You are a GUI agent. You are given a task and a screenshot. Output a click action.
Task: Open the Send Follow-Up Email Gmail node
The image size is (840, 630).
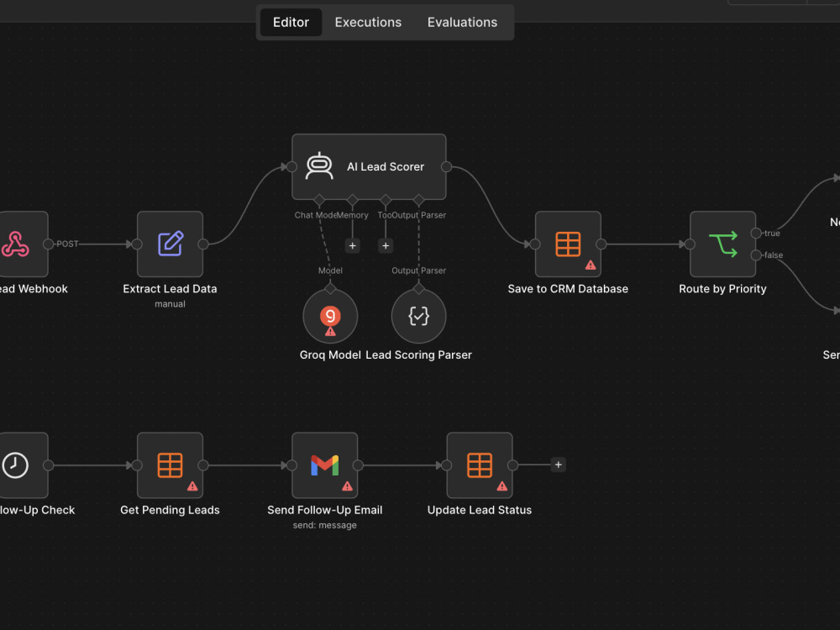click(324, 465)
